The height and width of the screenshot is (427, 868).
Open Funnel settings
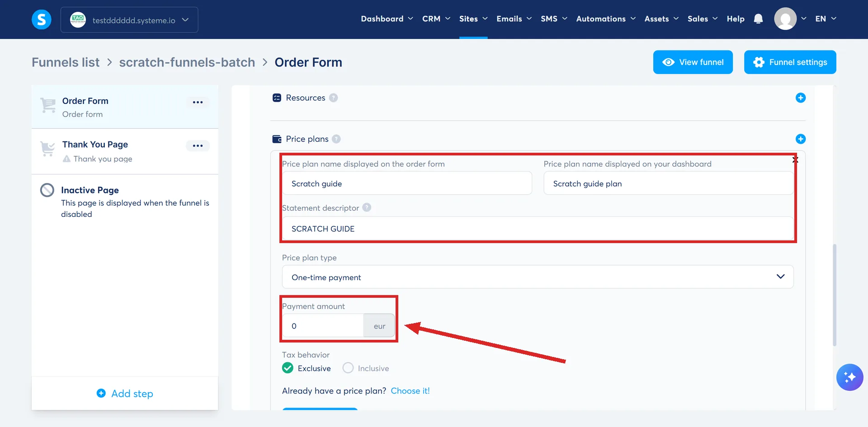(x=790, y=62)
